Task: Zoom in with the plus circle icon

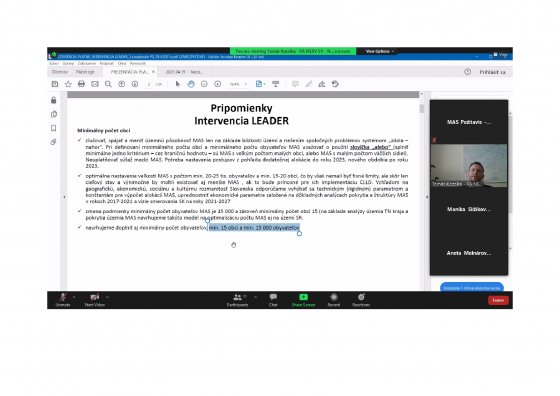Action: (x=218, y=84)
